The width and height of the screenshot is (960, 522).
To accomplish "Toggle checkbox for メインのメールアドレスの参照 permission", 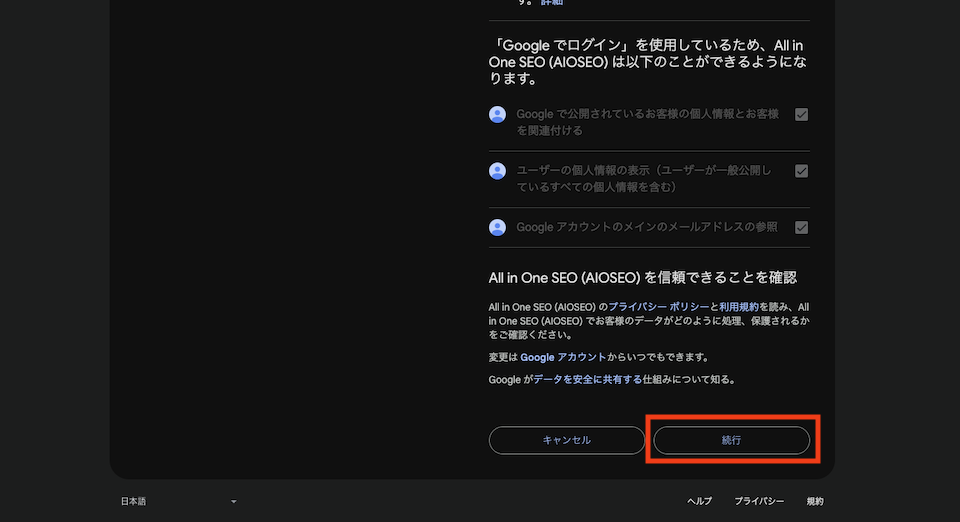I will coord(801,228).
